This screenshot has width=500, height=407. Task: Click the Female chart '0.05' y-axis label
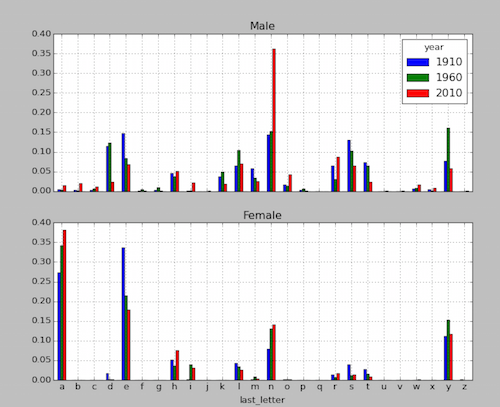click(x=42, y=360)
